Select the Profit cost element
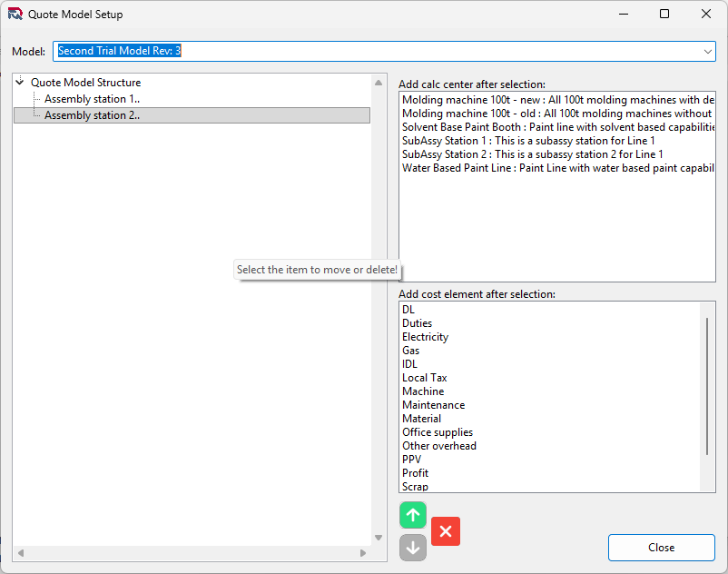Screen dimensions: 728x574 tap(415, 473)
